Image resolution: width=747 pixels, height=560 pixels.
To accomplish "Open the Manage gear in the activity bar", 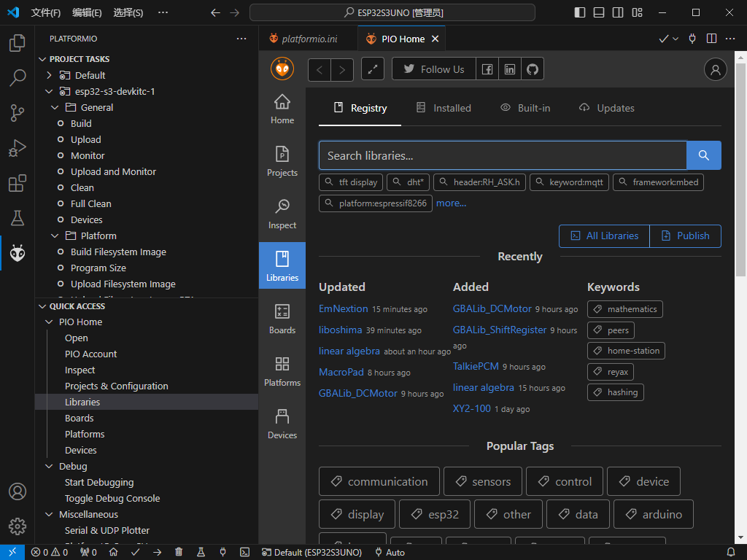I will [x=18, y=526].
